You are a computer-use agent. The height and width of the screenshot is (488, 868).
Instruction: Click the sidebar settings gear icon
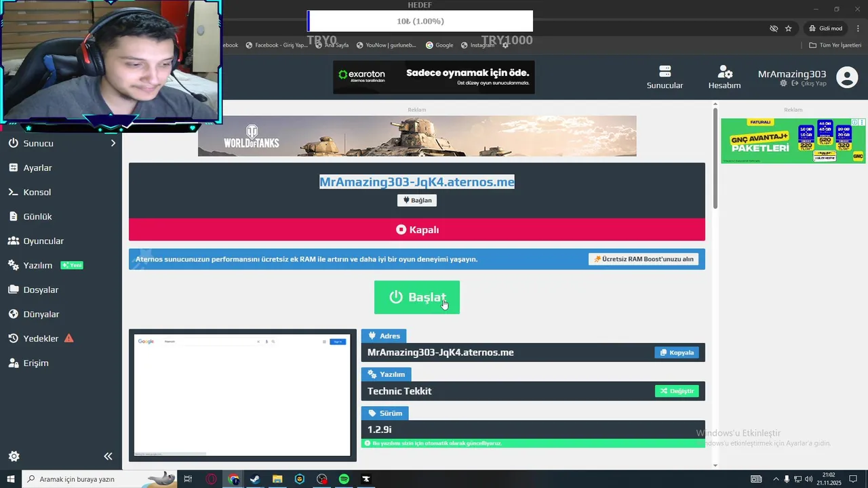point(14,456)
